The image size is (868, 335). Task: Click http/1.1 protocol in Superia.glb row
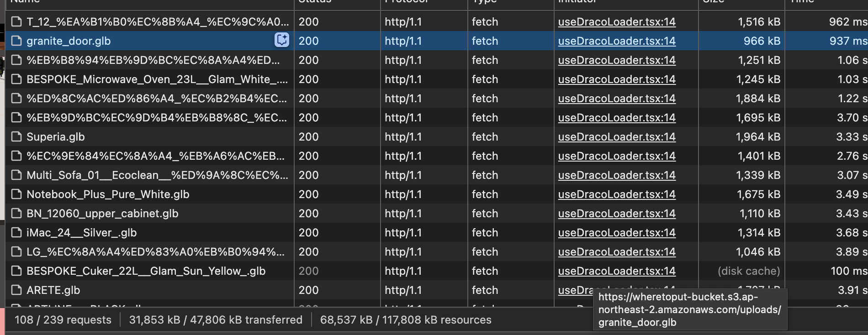[x=403, y=136]
